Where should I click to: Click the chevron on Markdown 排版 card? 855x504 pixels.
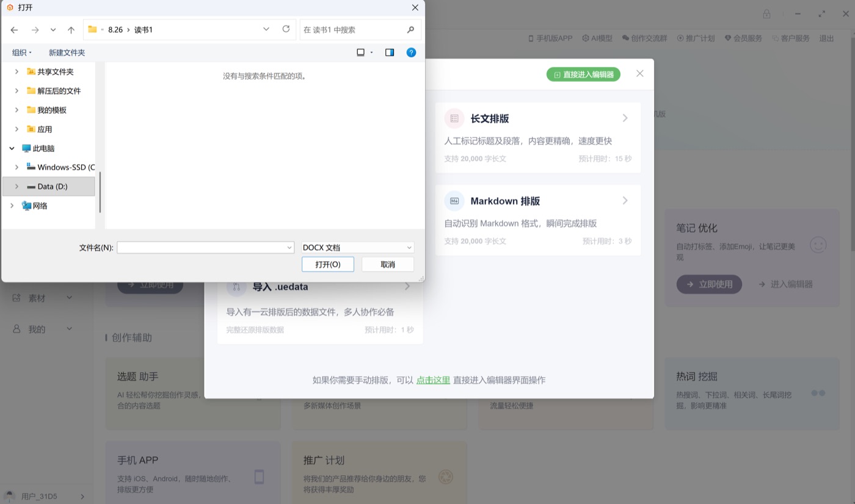625,201
